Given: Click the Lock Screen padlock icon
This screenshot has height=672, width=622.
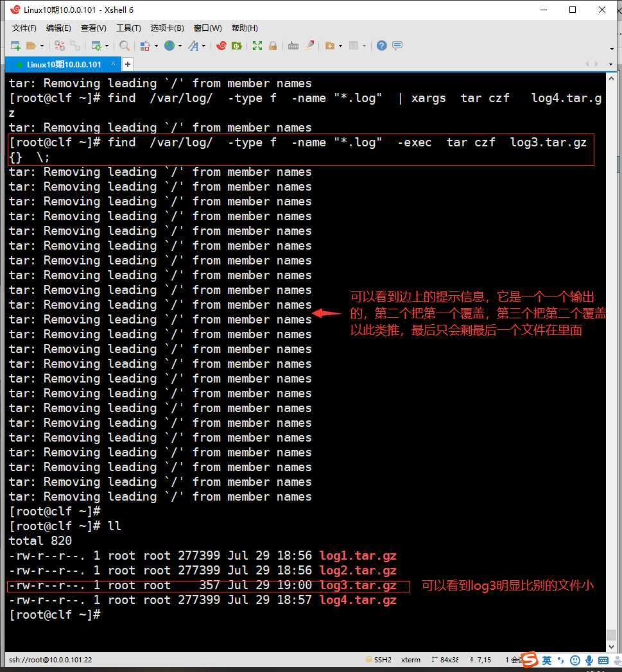Looking at the screenshot, I should (273, 46).
